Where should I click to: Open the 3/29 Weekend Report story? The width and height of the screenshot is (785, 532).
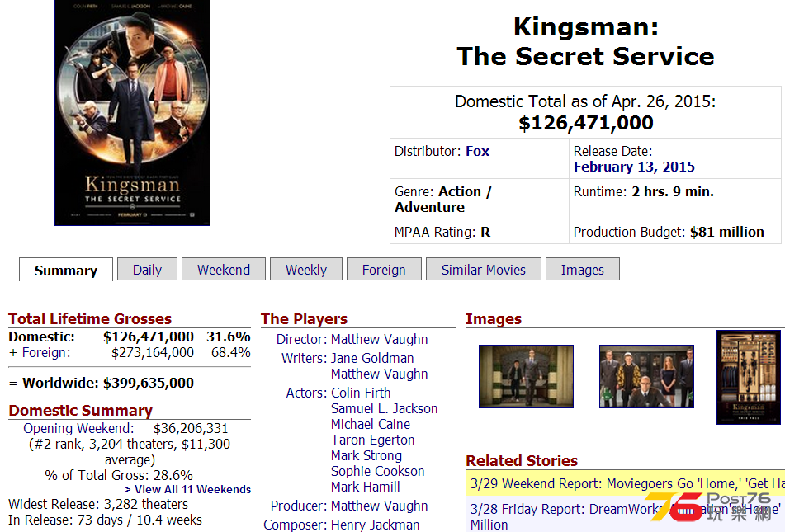(x=626, y=483)
